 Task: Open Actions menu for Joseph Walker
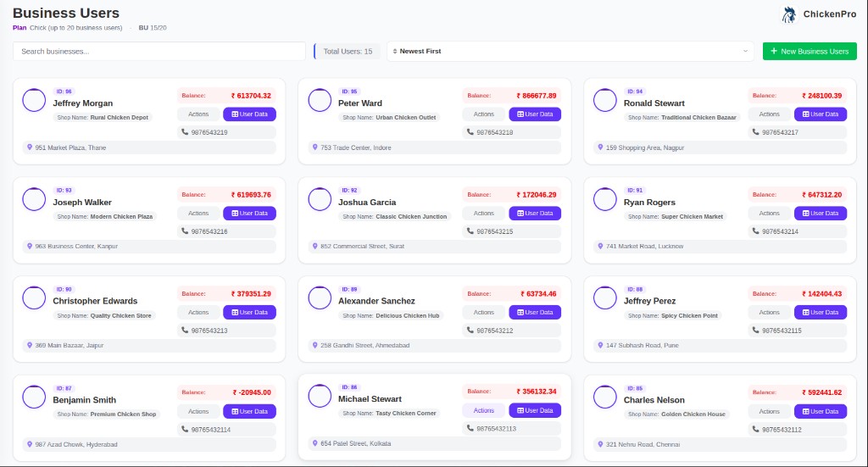(x=198, y=213)
